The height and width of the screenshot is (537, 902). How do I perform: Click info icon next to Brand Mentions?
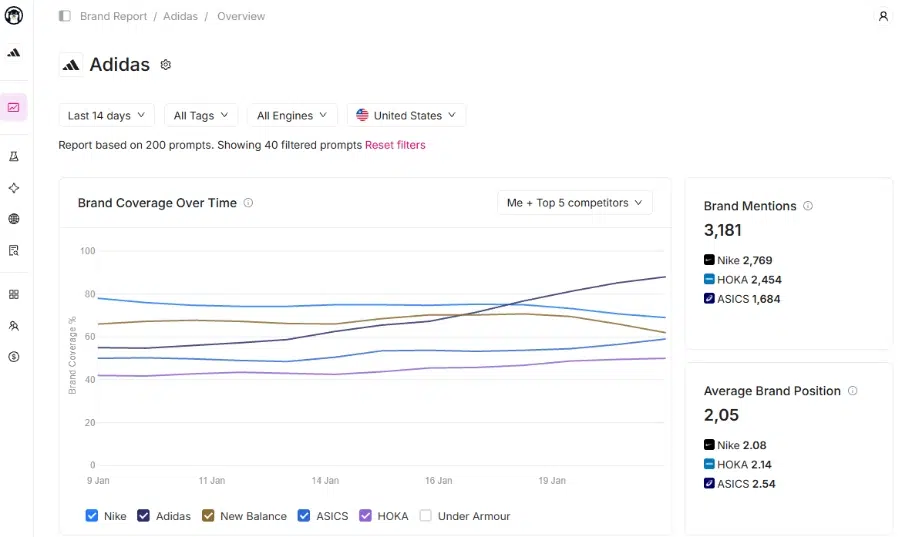tap(808, 206)
